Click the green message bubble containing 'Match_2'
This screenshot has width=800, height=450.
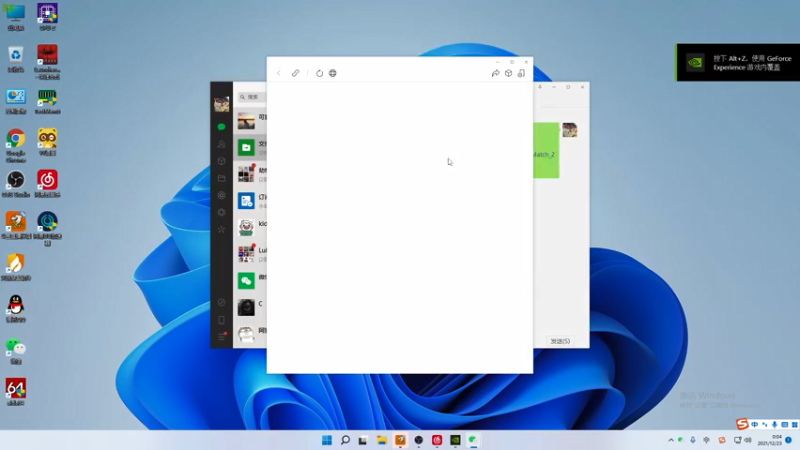point(546,151)
